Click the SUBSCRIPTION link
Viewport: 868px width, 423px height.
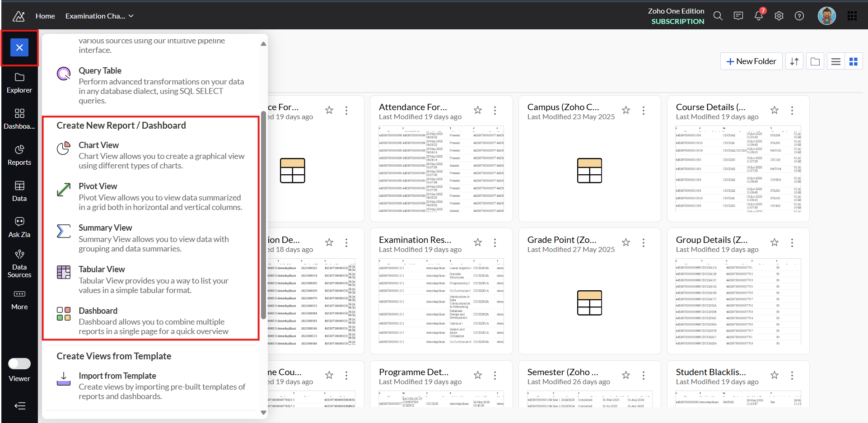(677, 21)
